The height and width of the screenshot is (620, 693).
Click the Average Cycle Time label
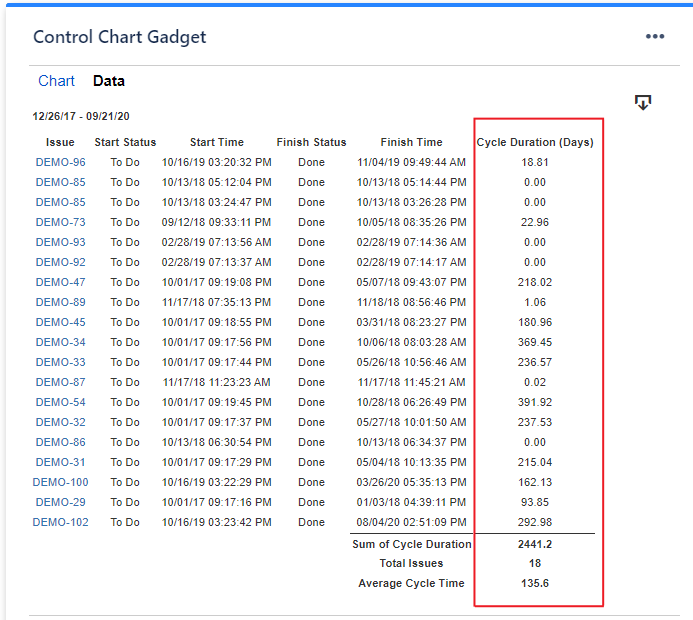411,583
